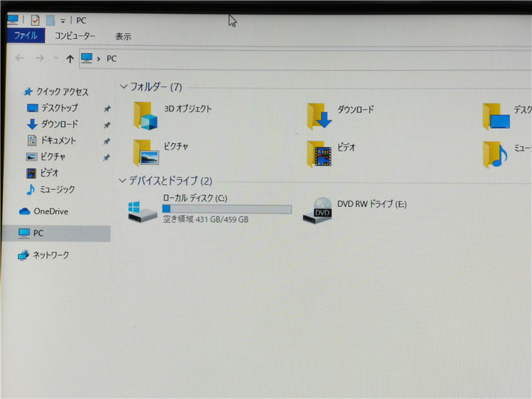Select クイック アクセス in the sidebar

click(56, 92)
